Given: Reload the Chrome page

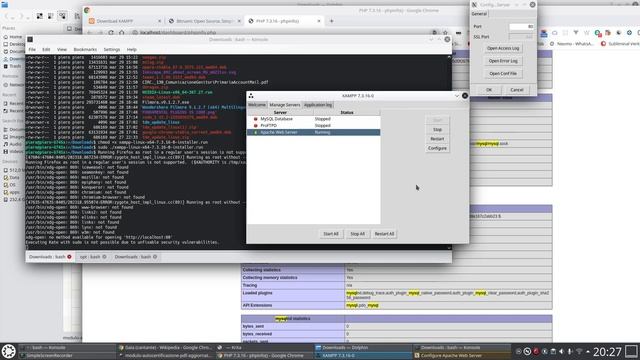Looking at the screenshot, I should (x=111, y=32).
